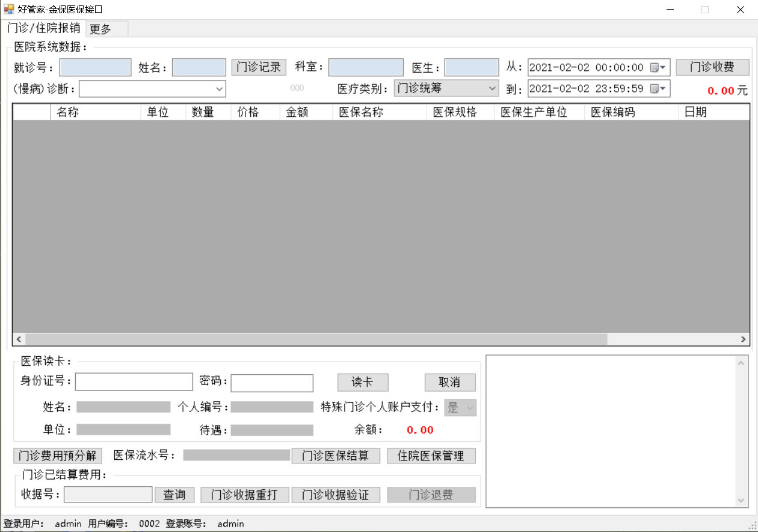Click the 读卡 button
The width and height of the screenshot is (758, 532).
tap(362, 382)
